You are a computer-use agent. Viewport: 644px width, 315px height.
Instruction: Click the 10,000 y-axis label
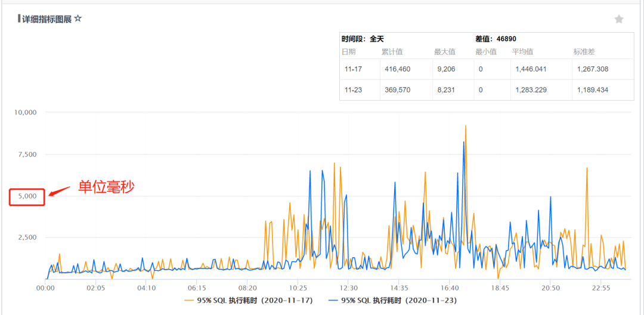pyautogui.click(x=26, y=112)
